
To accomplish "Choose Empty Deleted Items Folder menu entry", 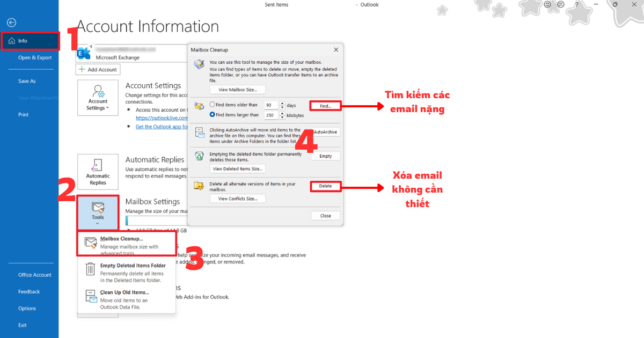I will (127, 273).
